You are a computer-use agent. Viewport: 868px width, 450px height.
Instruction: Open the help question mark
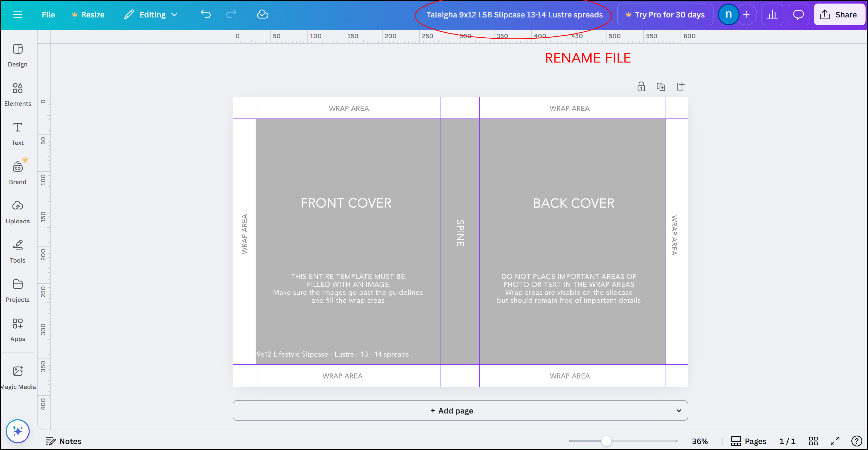[856, 441]
